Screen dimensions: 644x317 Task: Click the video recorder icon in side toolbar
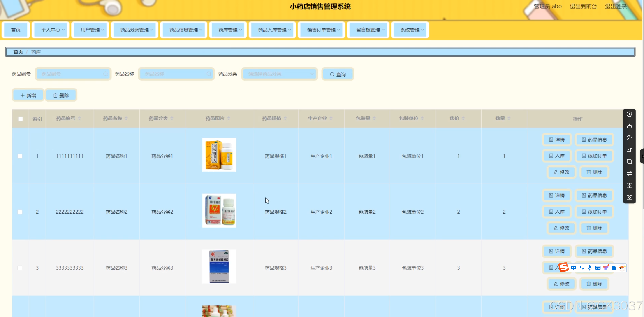click(x=629, y=150)
